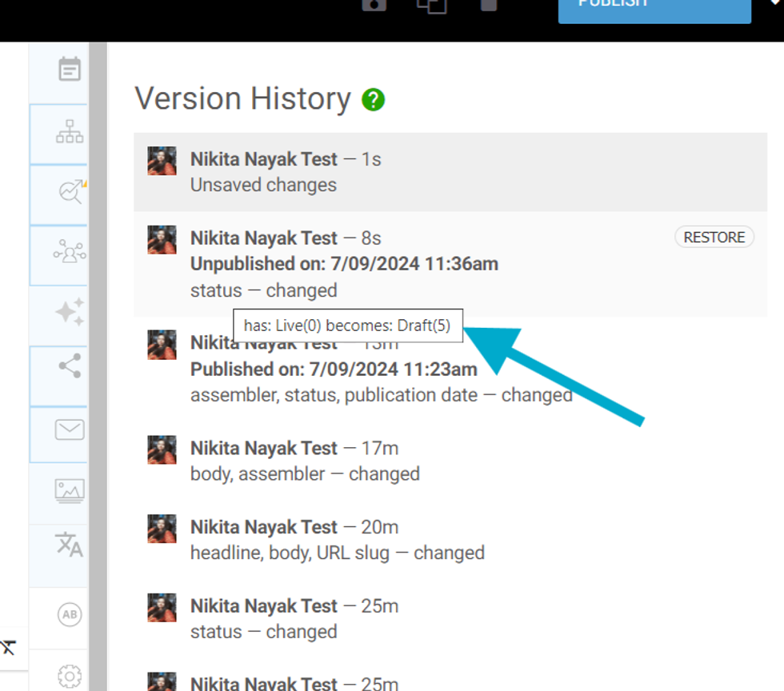Open the email envelope icon in sidebar
Screen dimensions: 784x691
coord(70,430)
